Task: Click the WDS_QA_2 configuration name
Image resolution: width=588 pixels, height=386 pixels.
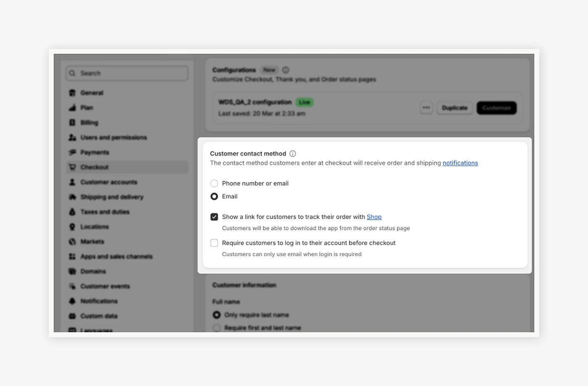Action: [x=255, y=102]
